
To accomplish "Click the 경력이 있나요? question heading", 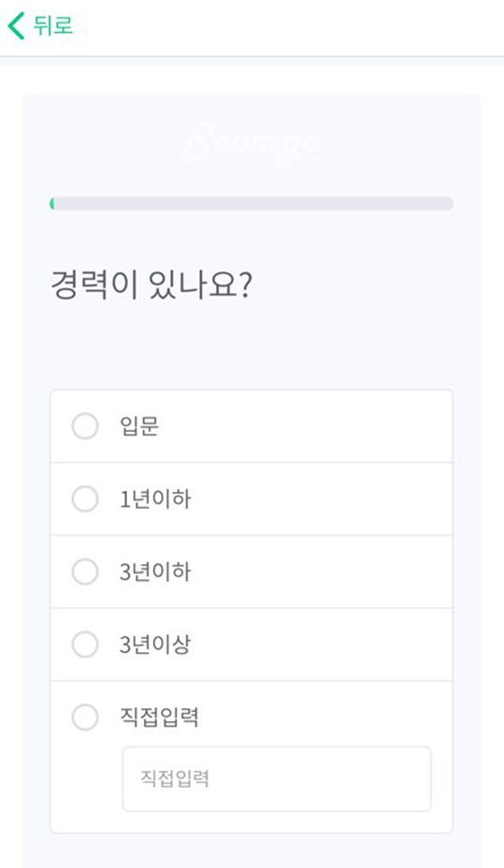I will [x=151, y=285].
